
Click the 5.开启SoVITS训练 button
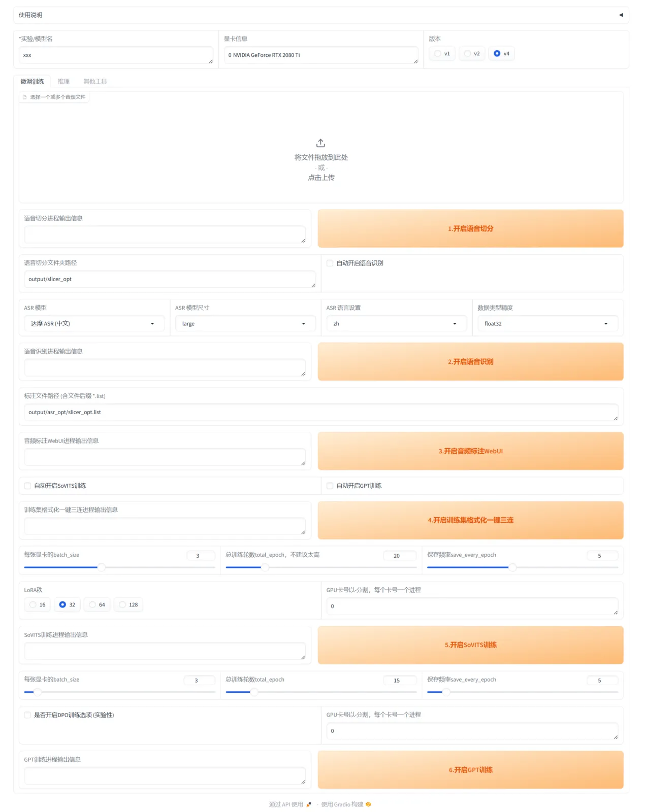coord(470,645)
